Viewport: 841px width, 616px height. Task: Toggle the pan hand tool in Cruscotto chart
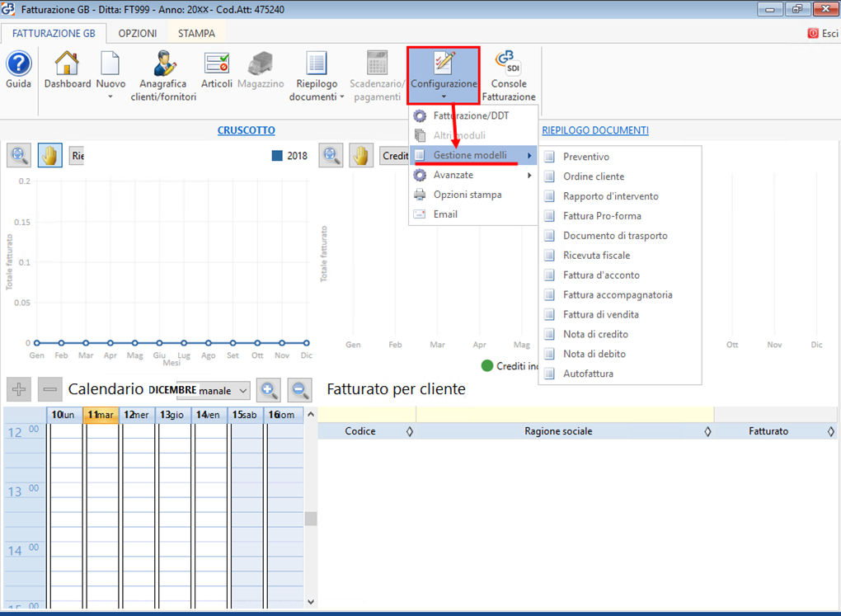[49, 155]
